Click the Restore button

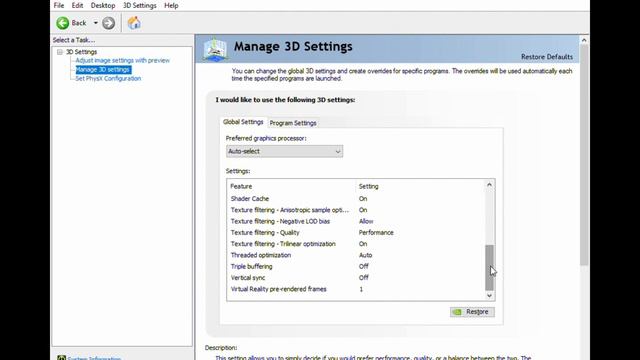click(472, 312)
